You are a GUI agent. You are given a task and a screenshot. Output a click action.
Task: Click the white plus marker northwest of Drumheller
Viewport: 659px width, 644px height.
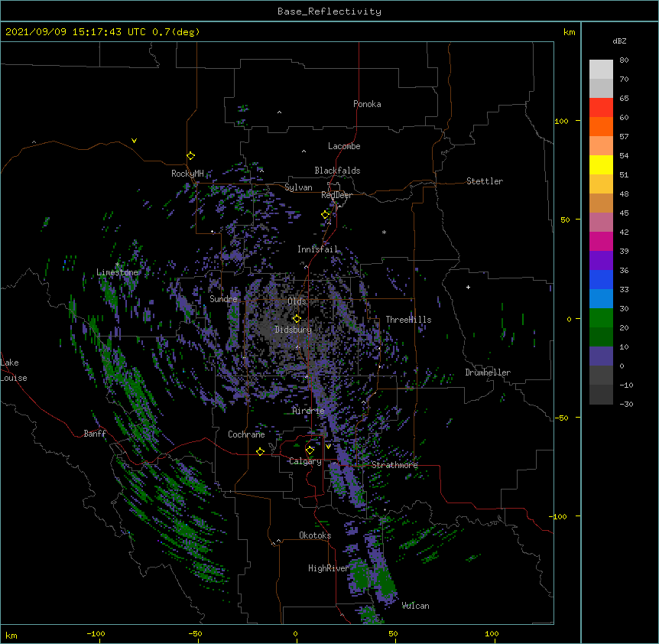pyautogui.click(x=468, y=287)
